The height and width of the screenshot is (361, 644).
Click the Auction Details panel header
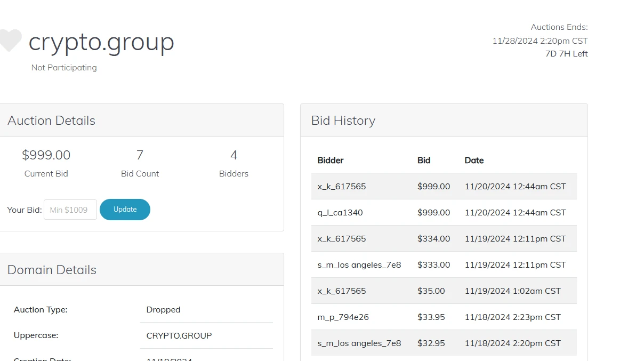click(51, 121)
